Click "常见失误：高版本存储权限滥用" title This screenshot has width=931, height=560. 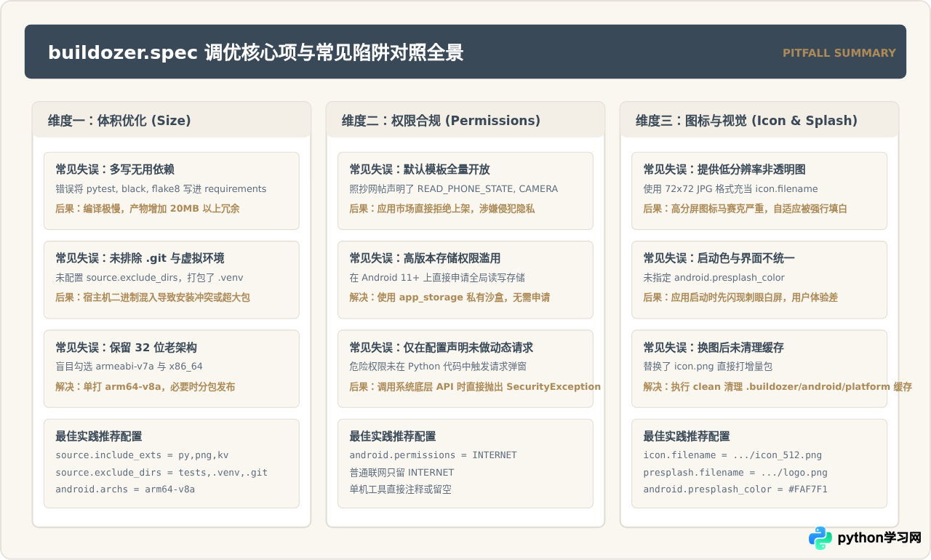point(425,258)
